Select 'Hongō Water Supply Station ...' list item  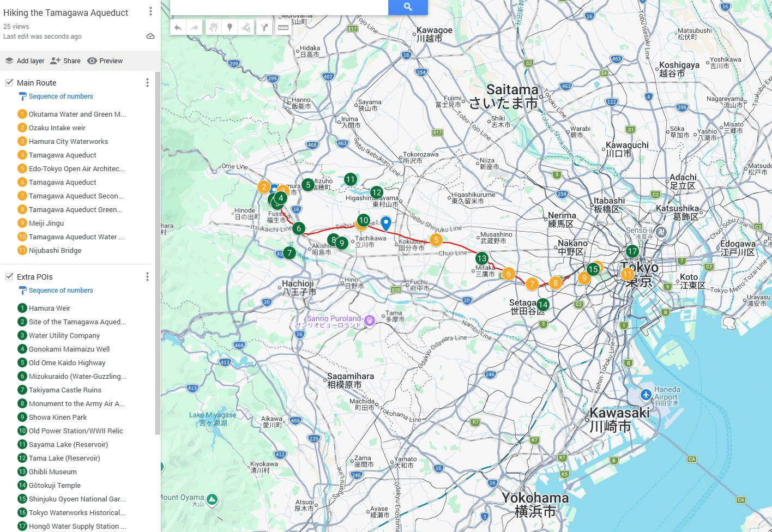click(76, 527)
